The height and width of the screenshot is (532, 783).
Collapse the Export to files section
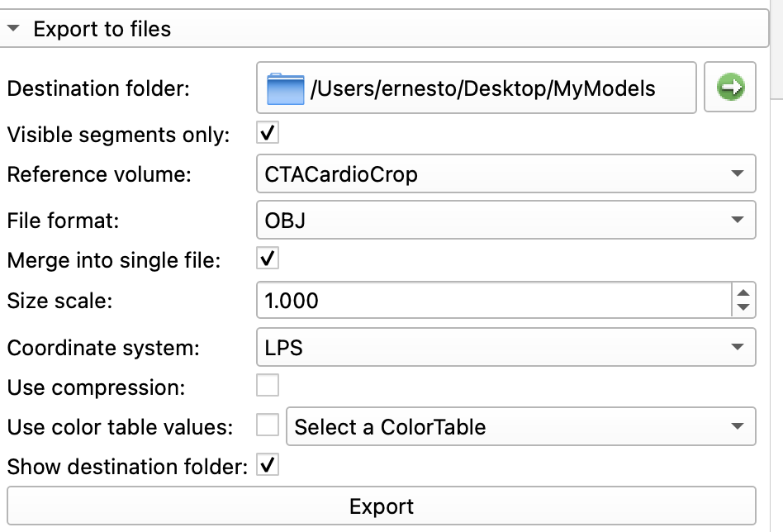(x=13, y=29)
